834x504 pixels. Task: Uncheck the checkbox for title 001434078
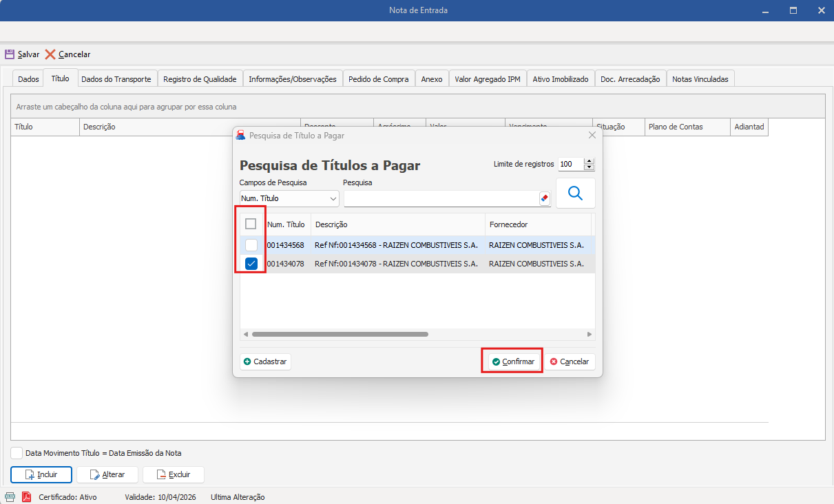click(251, 264)
